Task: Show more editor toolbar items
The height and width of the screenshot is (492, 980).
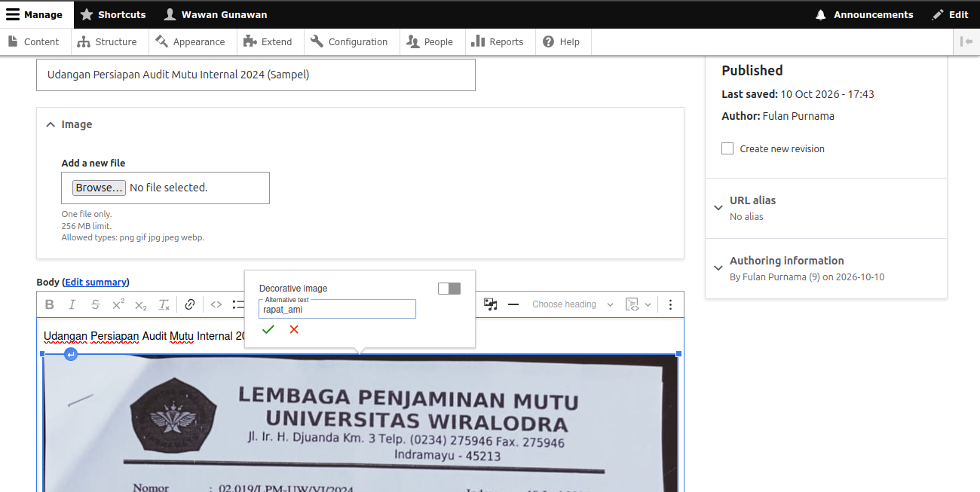Action: pyautogui.click(x=670, y=304)
